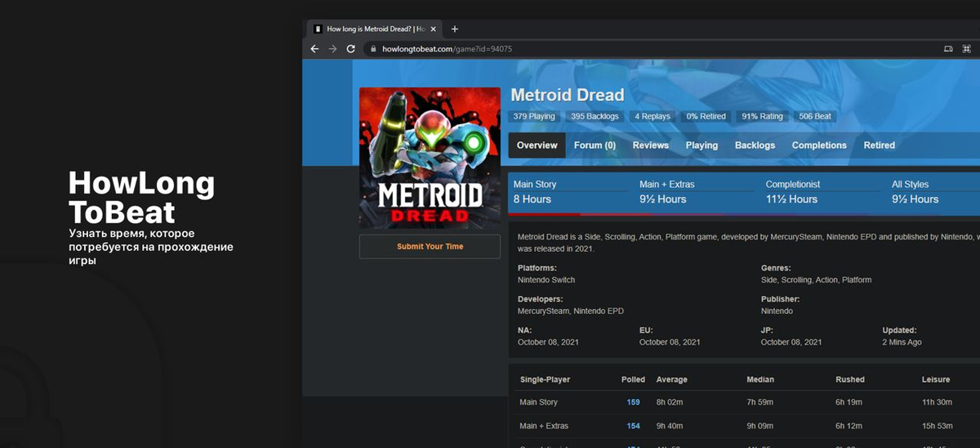Viewport: 980px width, 448px height.
Task: Go back to the previous browser page
Action: (x=314, y=49)
